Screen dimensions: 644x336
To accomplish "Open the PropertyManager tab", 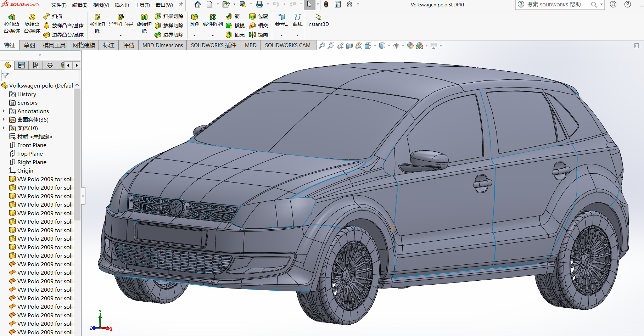I will click(x=22, y=65).
